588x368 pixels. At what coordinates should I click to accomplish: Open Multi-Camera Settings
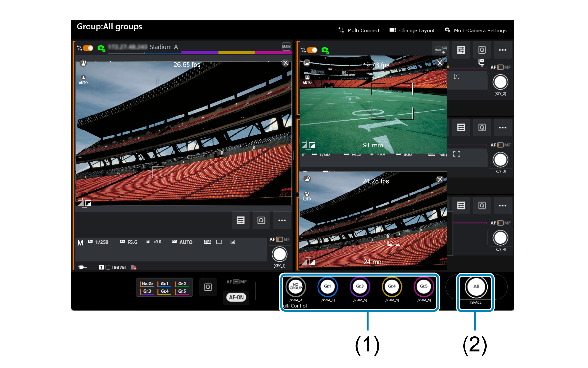[x=476, y=30]
